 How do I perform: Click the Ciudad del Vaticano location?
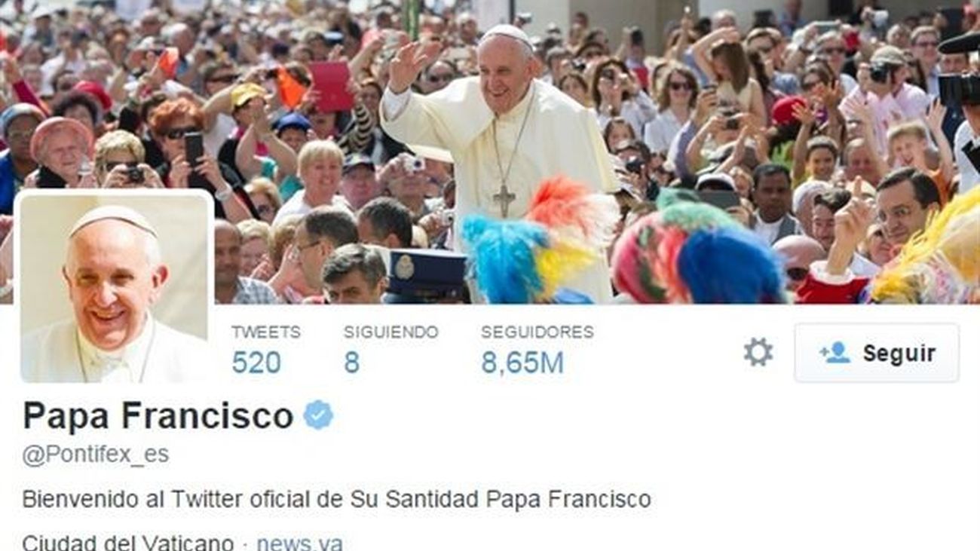coord(128,543)
